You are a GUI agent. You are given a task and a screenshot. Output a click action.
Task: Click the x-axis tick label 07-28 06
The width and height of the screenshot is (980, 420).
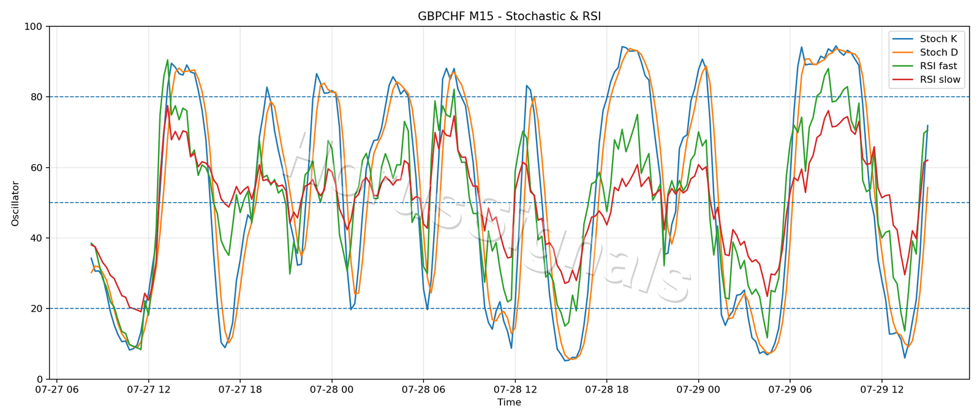[423, 390]
